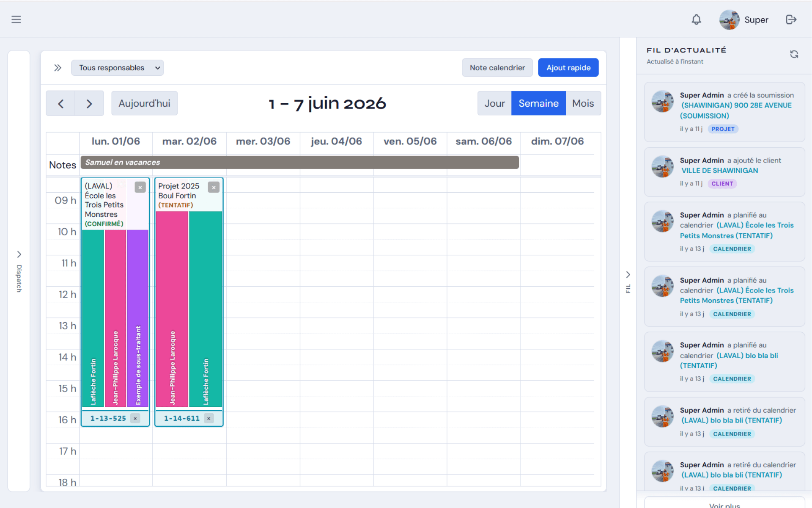
Task: Click the mer. 03/06 column header
Action: click(x=263, y=141)
